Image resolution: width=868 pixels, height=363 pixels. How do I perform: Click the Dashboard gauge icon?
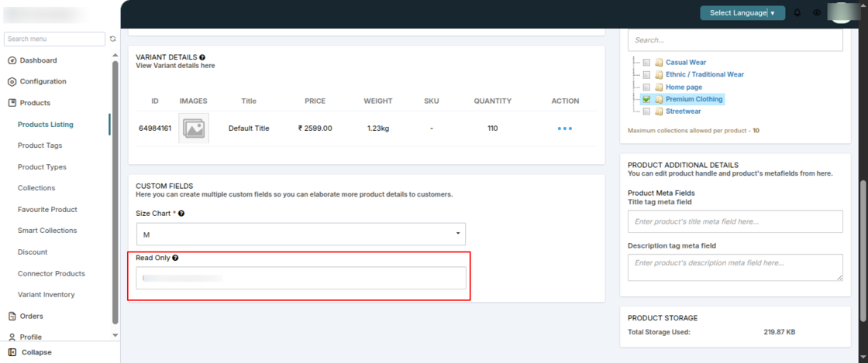click(x=12, y=61)
